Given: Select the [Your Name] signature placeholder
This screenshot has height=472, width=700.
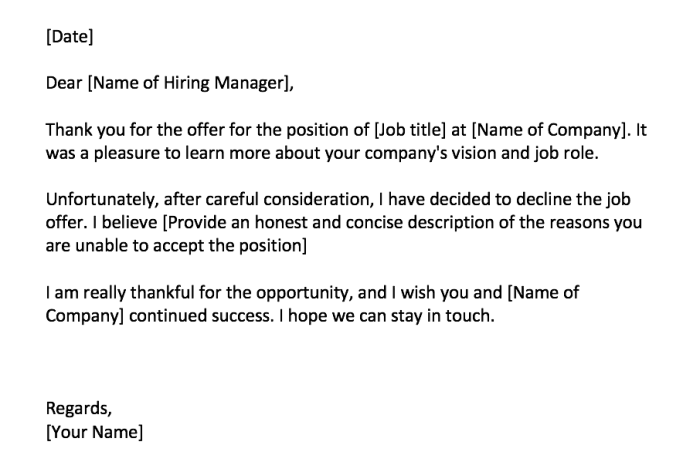Looking at the screenshot, I should tap(95, 433).
